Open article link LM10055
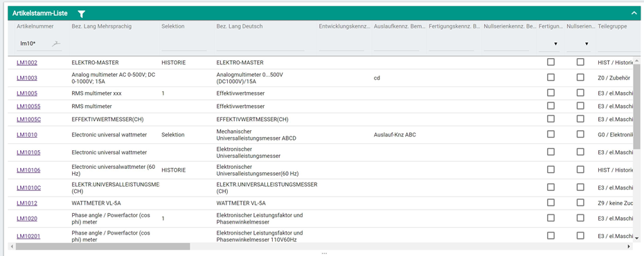 coord(28,107)
